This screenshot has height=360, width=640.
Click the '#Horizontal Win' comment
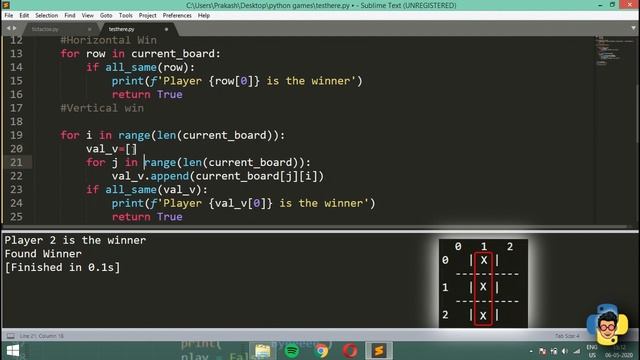pyautogui.click(x=109, y=40)
